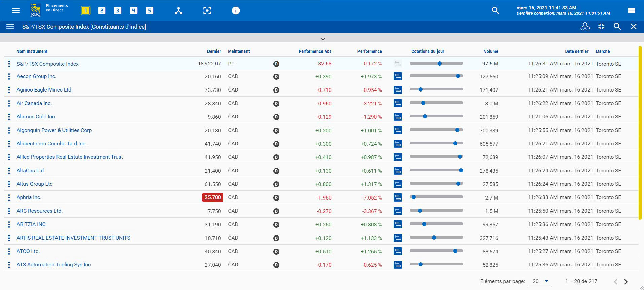Image resolution: width=644 pixels, height=290 pixels.
Task: Click Alamos Gold Inc. instrument name
Action: [x=36, y=117]
